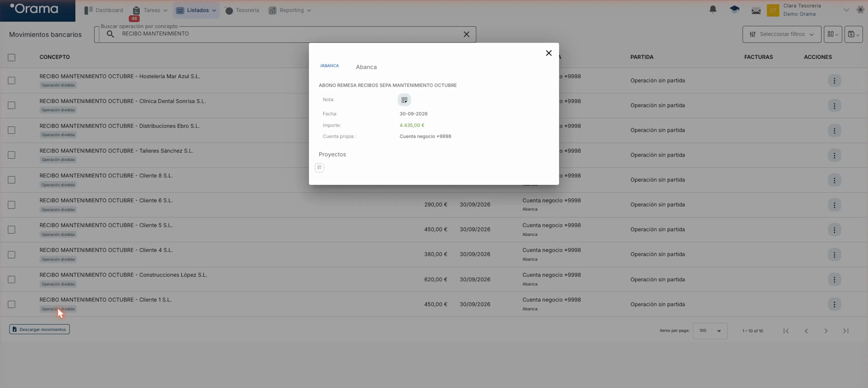Screen dimensions: 868x388
Task: Check the Distribuciones Ebro row checkbox
Action: [12, 130]
